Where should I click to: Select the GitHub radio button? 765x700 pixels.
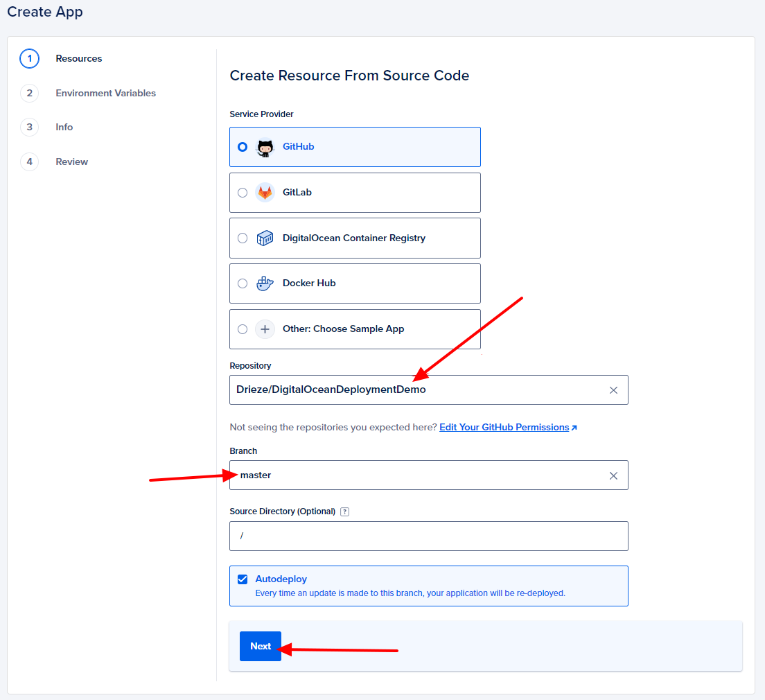click(243, 147)
